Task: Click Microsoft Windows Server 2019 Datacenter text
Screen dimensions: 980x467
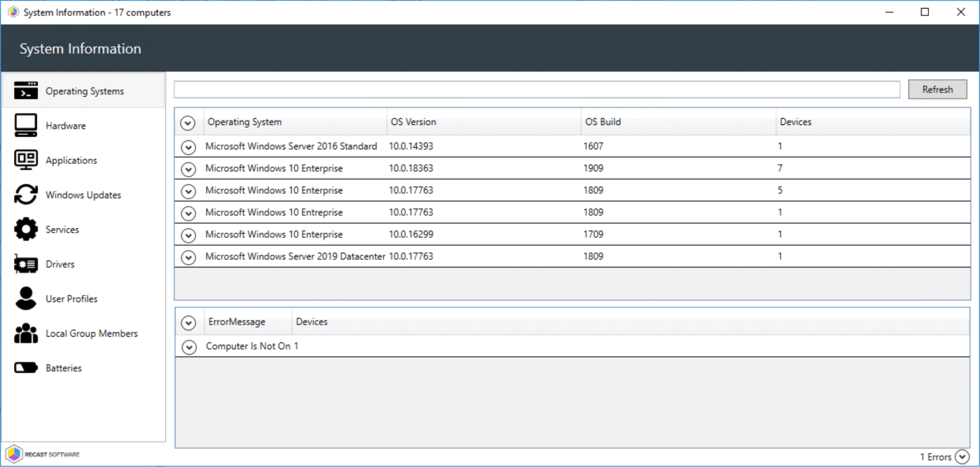Action: click(x=295, y=256)
